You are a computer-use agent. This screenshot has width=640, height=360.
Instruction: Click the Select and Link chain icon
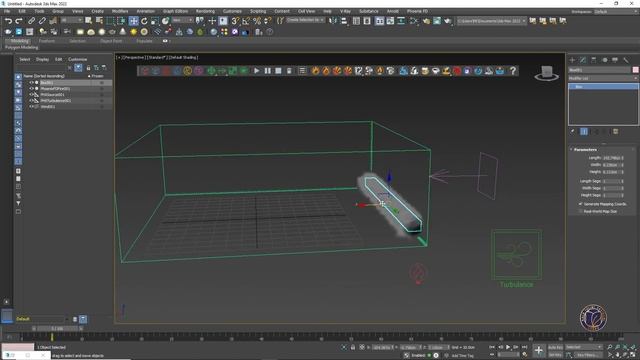click(31, 21)
